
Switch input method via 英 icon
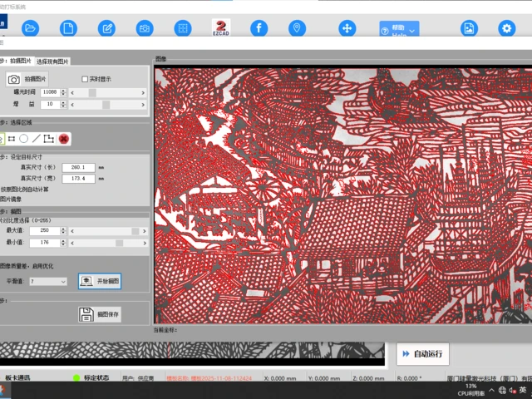(523, 390)
